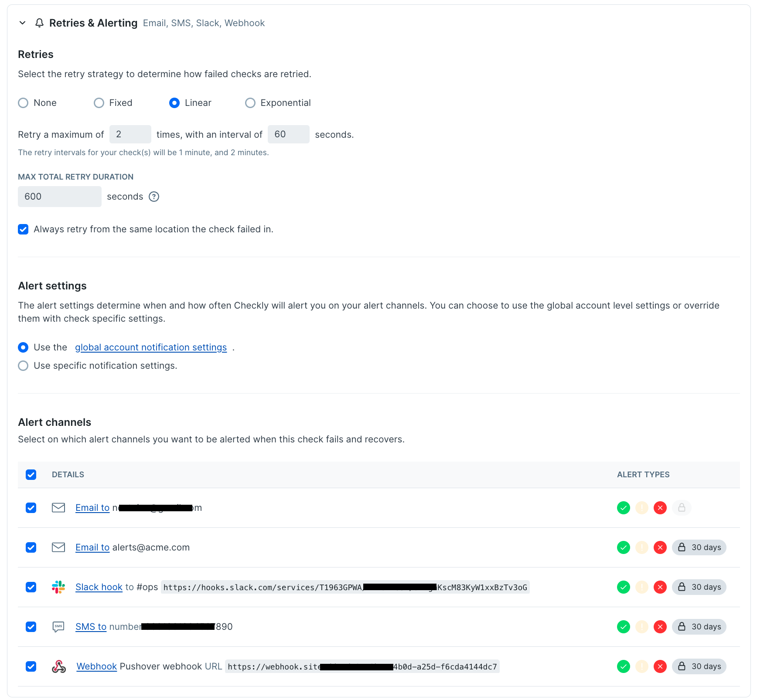This screenshot has height=700, width=757.
Task: Select the Exponential retry strategy
Action: (x=250, y=103)
